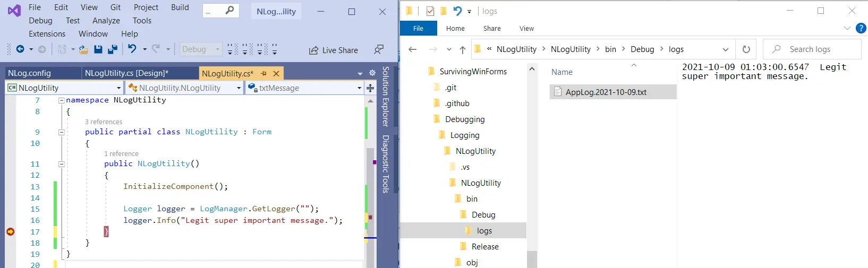
Task: Collapse the NLogUtility class code block
Action: (x=62, y=132)
